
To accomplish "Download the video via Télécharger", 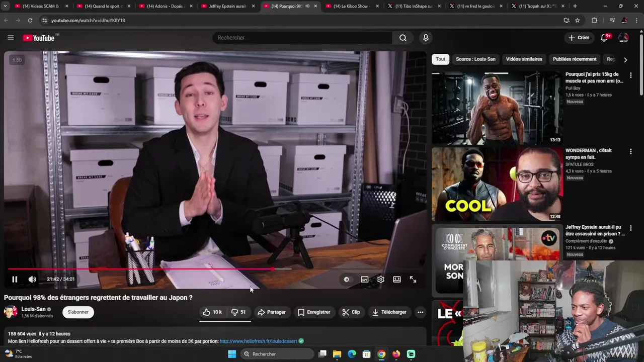I will click(x=389, y=312).
